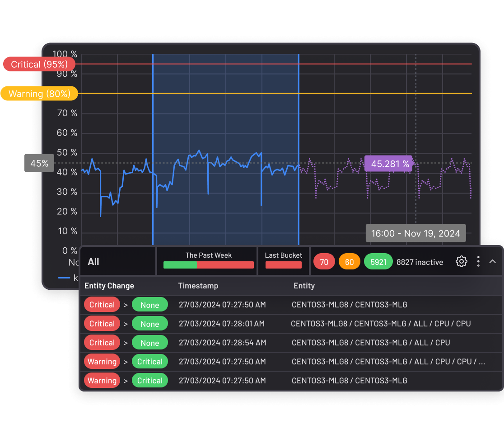Click the 8827 inactive label
504x434 pixels.
click(x=420, y=262)
